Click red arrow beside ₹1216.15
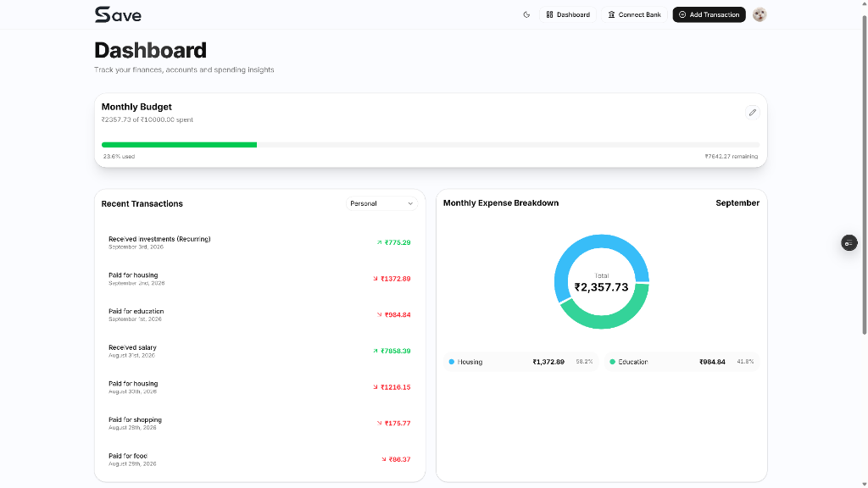Viewport: 868px width, 488px height. click(x=376, y=387)
